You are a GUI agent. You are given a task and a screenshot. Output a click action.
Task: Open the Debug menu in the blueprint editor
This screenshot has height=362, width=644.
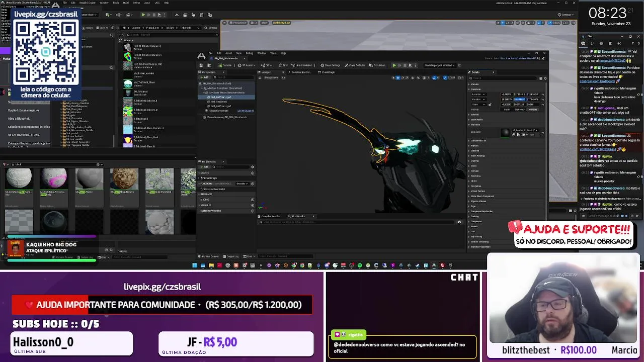click(250, 53)
